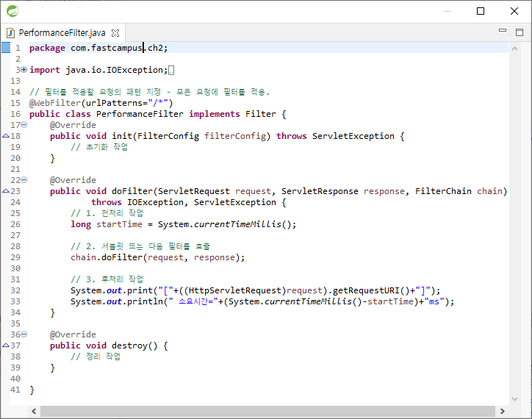The height and width of the screenshot is (419, 532).
Task: Click urlPatterns string "/*"
Action: 158,103
